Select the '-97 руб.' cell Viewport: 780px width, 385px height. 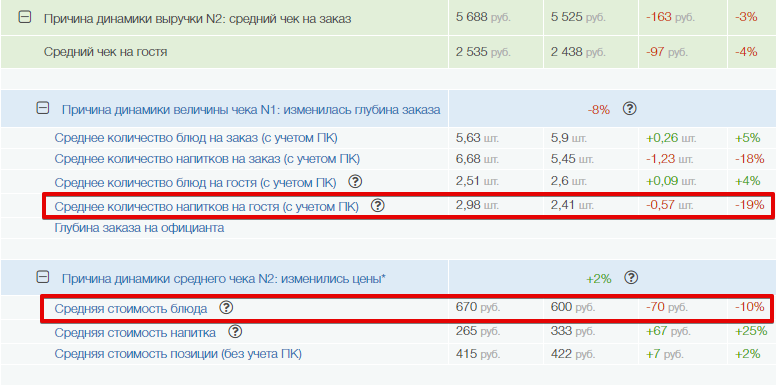[667, 51]
